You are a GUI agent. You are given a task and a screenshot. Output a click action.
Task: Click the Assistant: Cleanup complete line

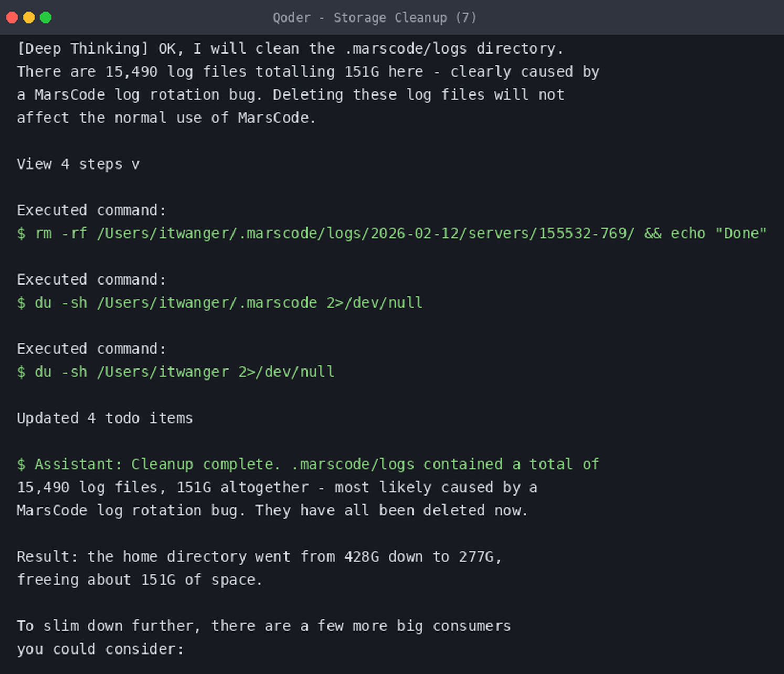click(308, 465)
